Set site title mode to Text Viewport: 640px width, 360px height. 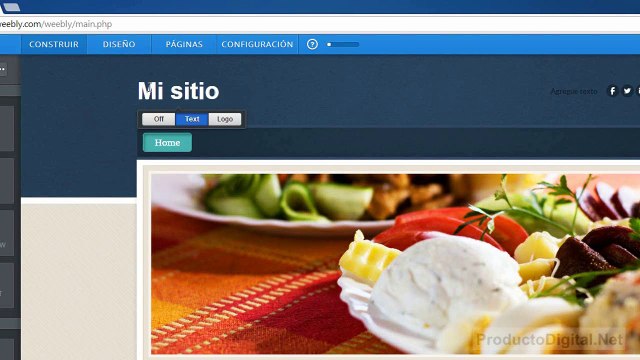point(192,119)
